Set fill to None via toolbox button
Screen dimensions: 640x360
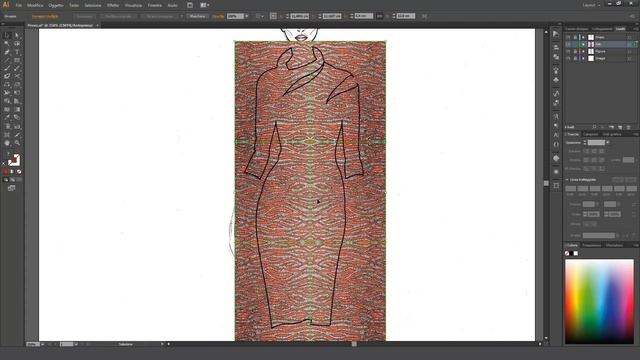tap(19, 172)
